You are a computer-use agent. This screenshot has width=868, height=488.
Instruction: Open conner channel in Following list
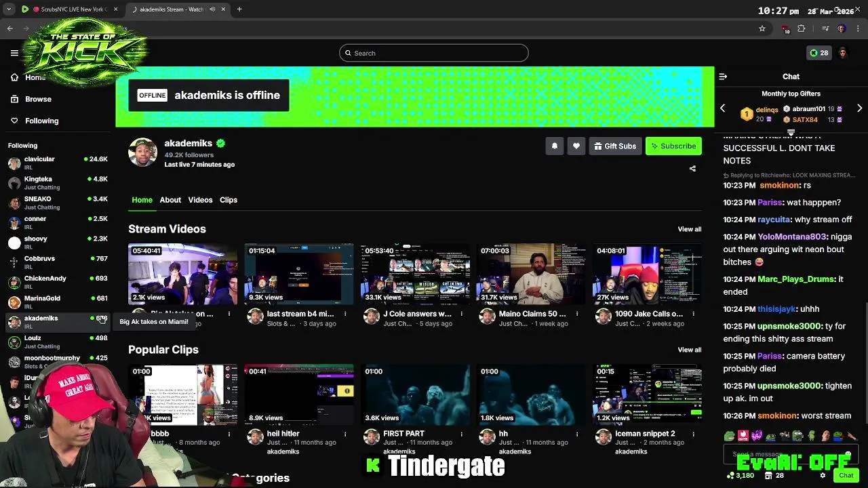(x=58, y=223)
